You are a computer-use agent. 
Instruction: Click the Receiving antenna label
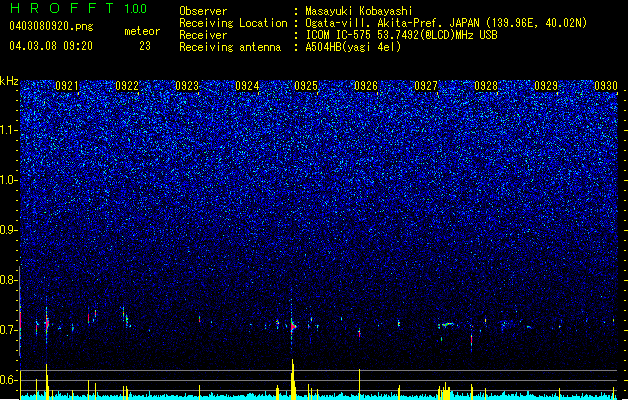tap(230, 47)
